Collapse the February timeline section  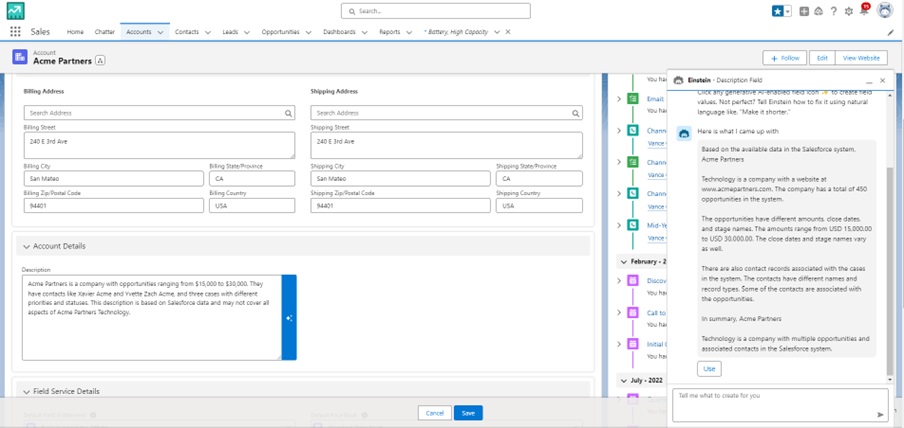pyautogui.click(x=624, y=262)
